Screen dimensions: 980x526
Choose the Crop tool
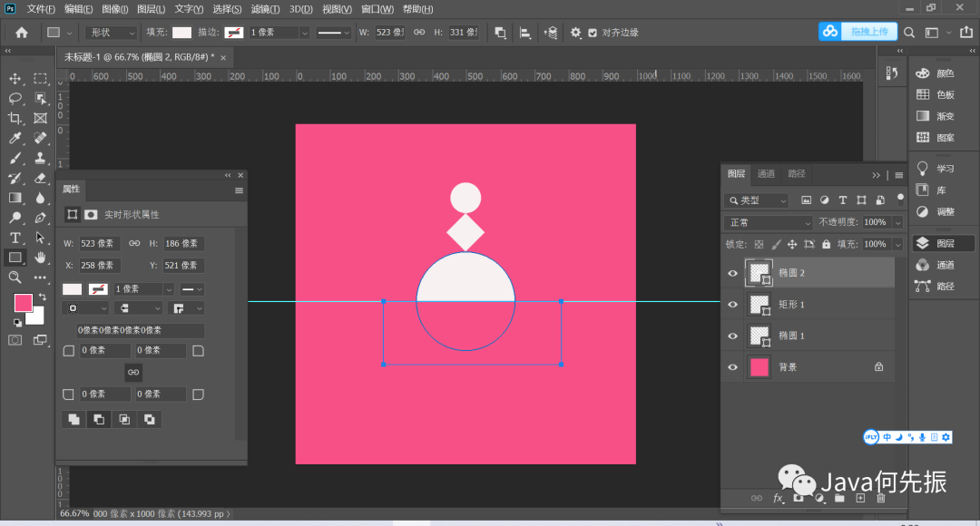pyautogui.click(x=15, y=118)
